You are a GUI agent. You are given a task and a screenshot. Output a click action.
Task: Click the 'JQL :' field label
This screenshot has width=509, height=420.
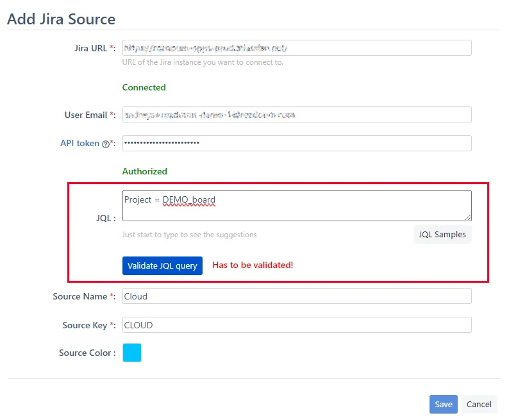106,218
